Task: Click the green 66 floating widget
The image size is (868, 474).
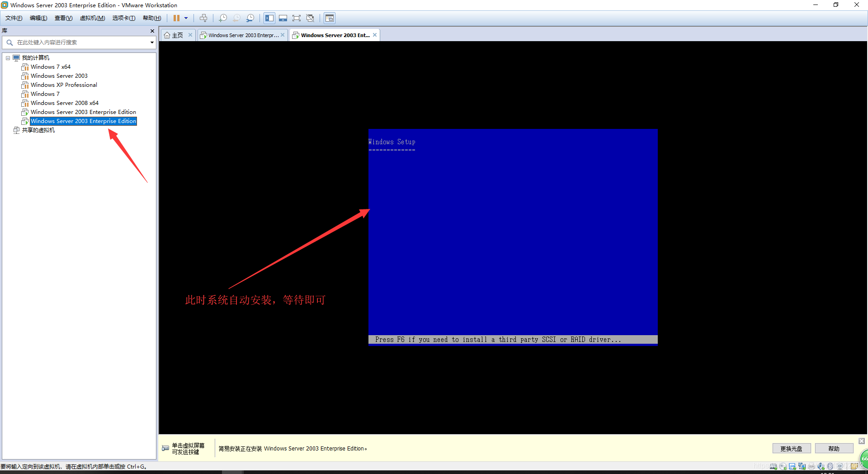Action: tap(863, 459)
